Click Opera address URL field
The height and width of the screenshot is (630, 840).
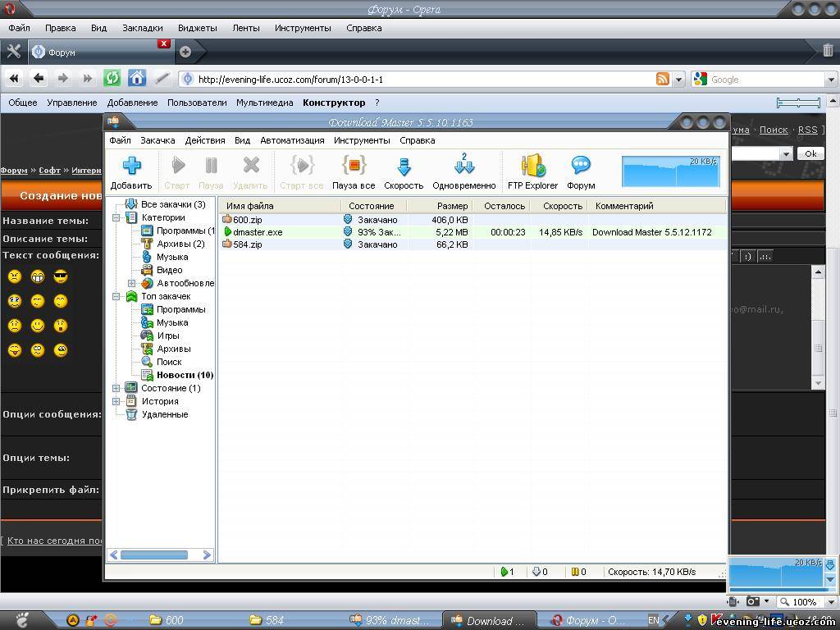point(417,80)
